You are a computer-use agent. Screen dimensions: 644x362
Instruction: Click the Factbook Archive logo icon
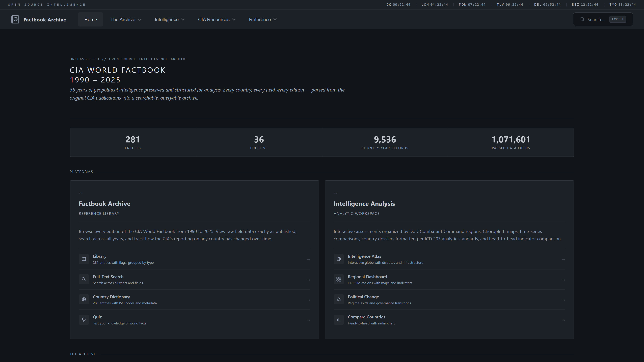(x=15, y=19)
